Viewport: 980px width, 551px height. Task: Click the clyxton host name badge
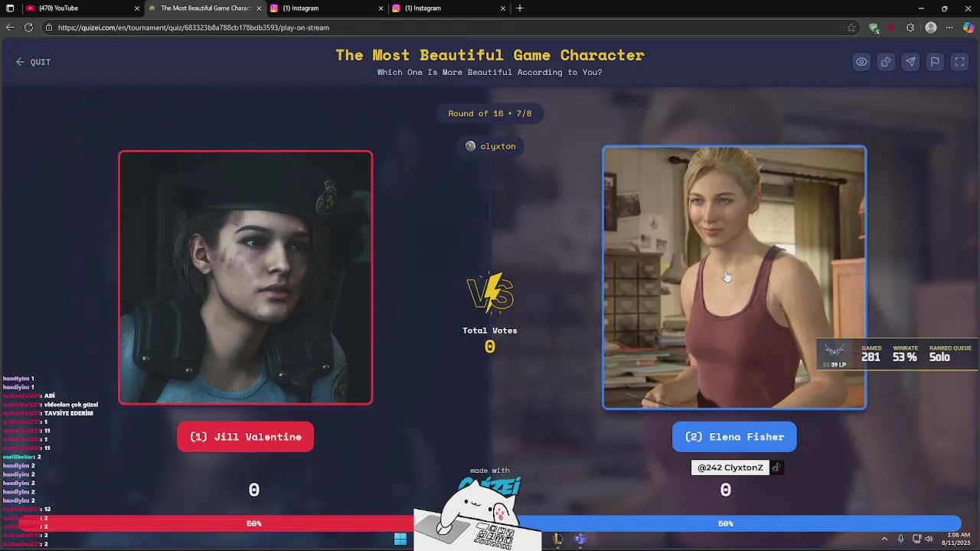[x=490, y=146]
